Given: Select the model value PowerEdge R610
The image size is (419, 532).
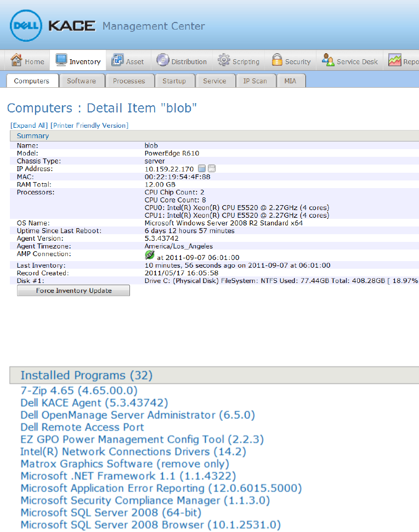Looking at the screenshot, I should click(x=172, y=154).
